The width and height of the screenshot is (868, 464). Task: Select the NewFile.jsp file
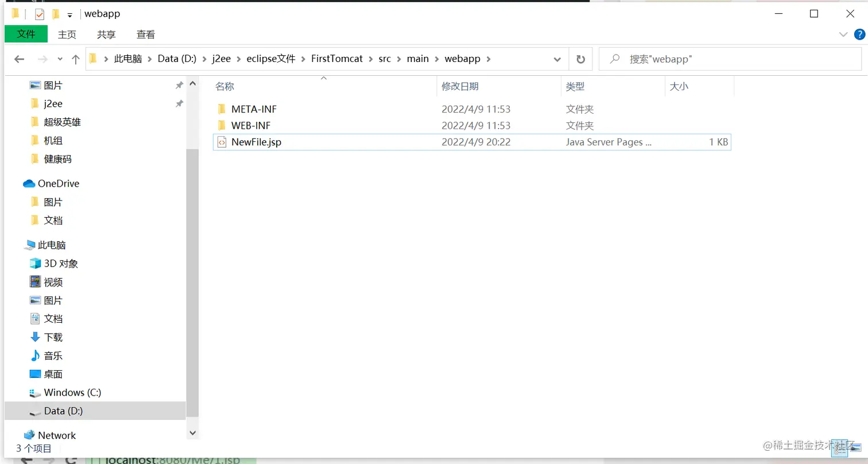[x=256, y=142]
